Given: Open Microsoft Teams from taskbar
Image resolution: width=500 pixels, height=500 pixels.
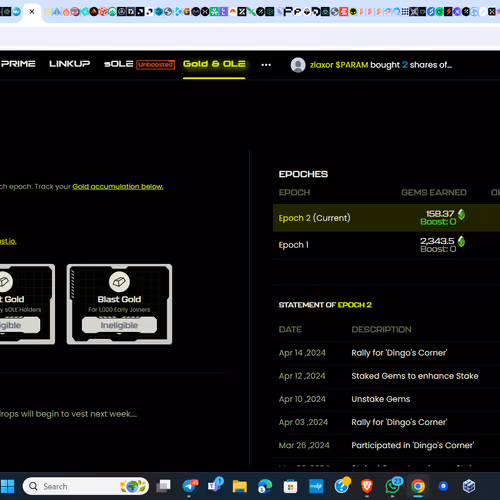Looking at the screenshot, I should pos(215,486).
